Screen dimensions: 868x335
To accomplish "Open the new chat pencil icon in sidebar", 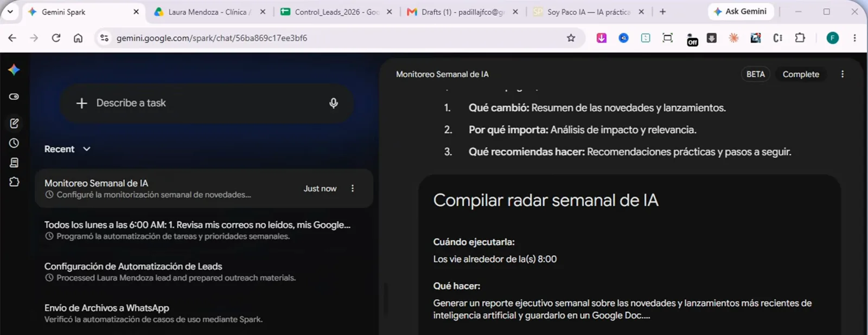I will 14,123.
